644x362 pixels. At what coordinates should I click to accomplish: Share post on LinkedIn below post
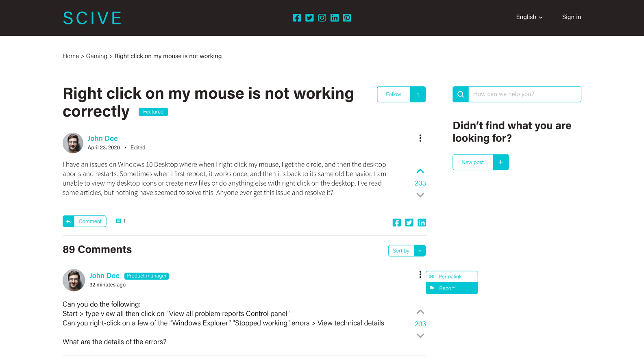[422, 223]
